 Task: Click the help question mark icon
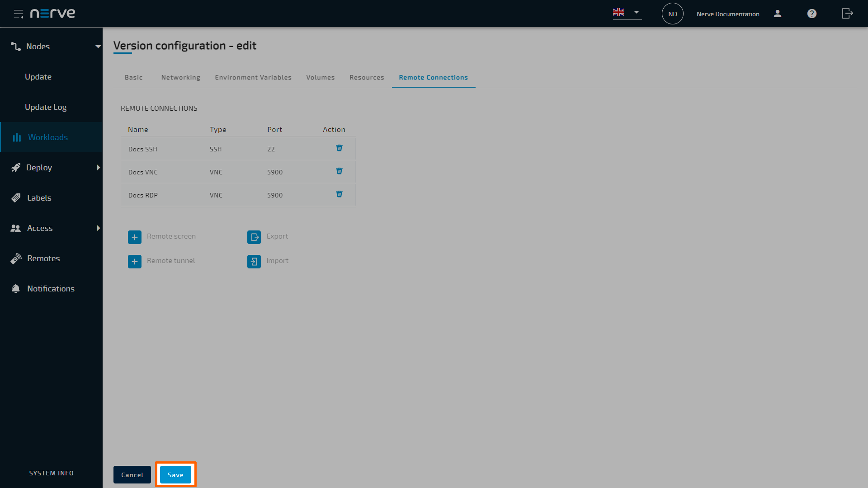811,14
